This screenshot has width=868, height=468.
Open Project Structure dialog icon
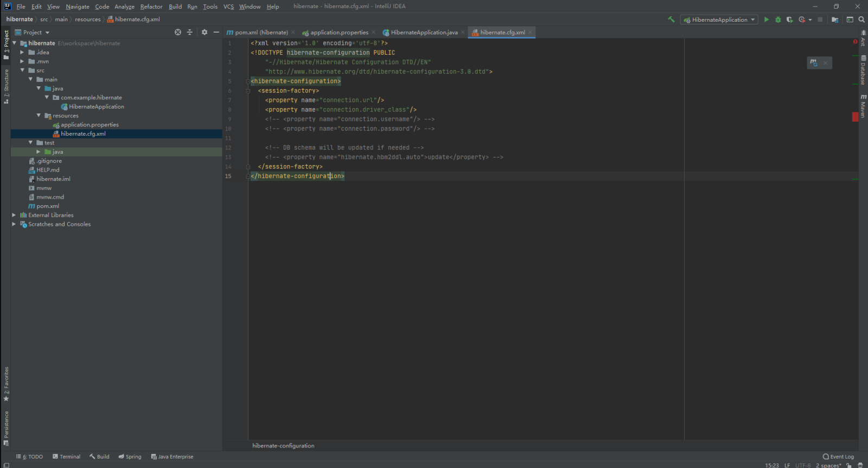coord(835,20)
